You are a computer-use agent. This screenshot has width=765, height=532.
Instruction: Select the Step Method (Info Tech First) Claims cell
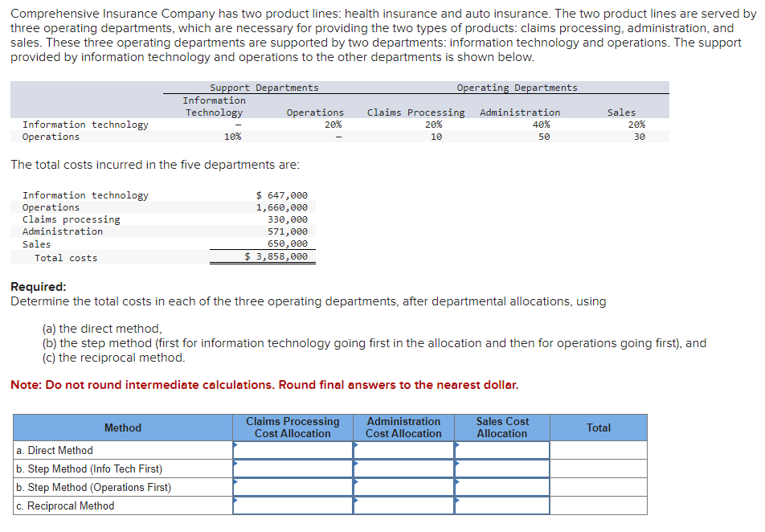pos(292,469)
